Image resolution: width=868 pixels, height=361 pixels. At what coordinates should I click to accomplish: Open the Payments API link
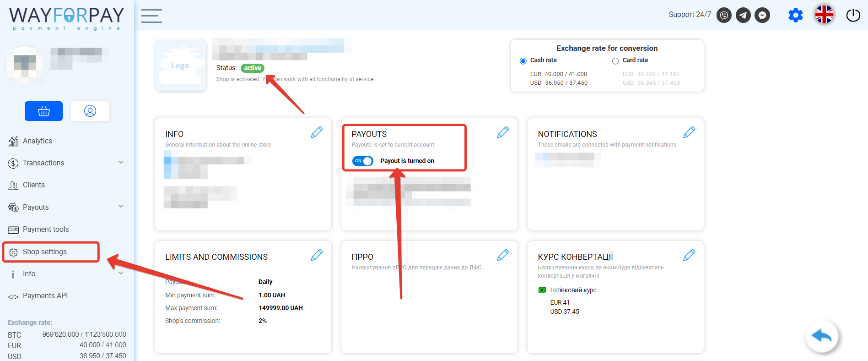click(45, 296)
